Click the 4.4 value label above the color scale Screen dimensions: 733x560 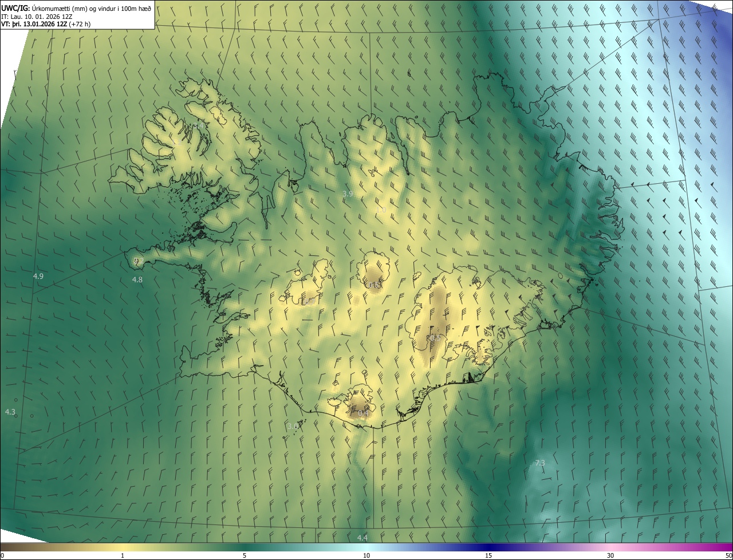pyautogui.click(x=362, y=538)
